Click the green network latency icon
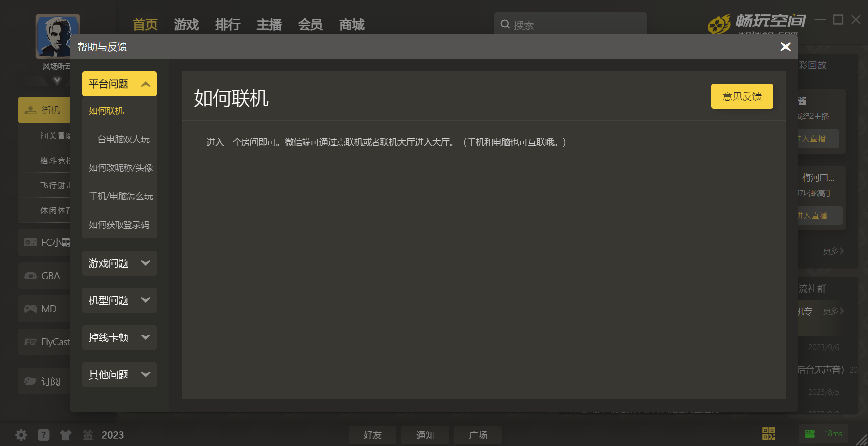Screen dimensions: 868x446 click(810, 434)
